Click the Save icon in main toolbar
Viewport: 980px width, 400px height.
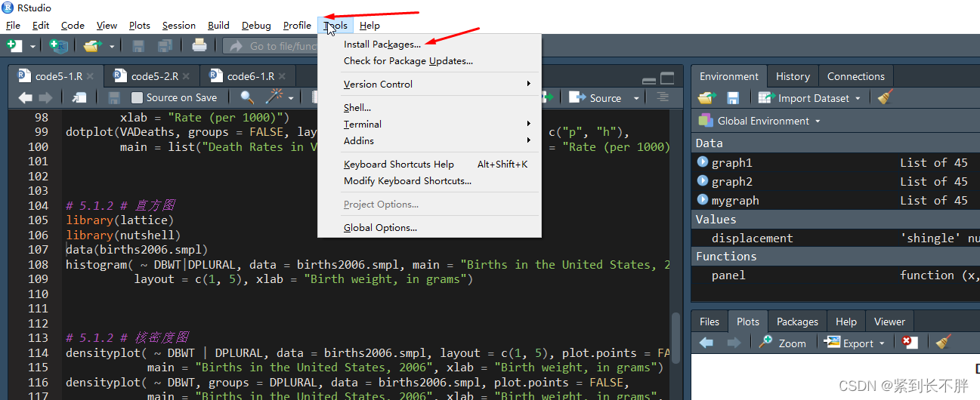click(x=138, y=46)
